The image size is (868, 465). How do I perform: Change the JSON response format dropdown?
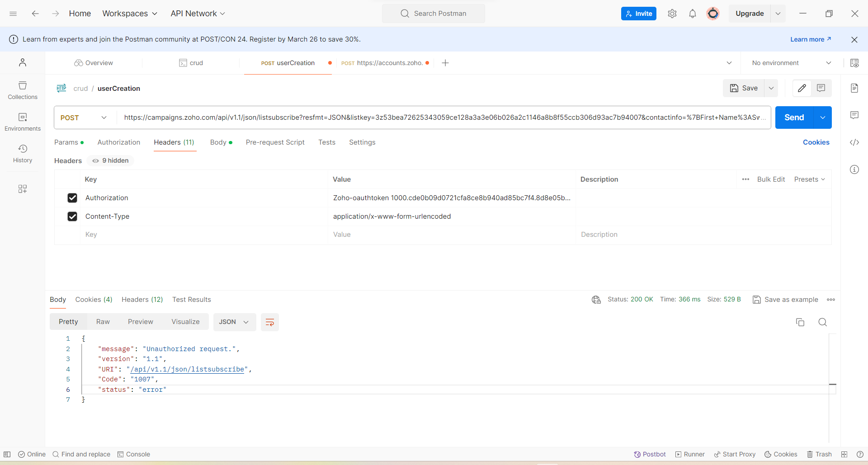pyautogui.click(x=234, y=322)
